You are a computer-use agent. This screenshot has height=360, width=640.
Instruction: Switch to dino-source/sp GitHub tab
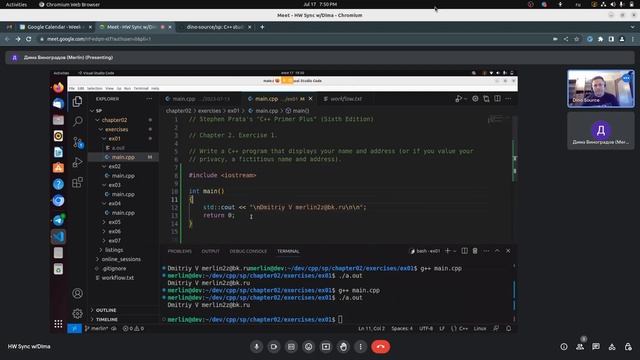[214, 27]
